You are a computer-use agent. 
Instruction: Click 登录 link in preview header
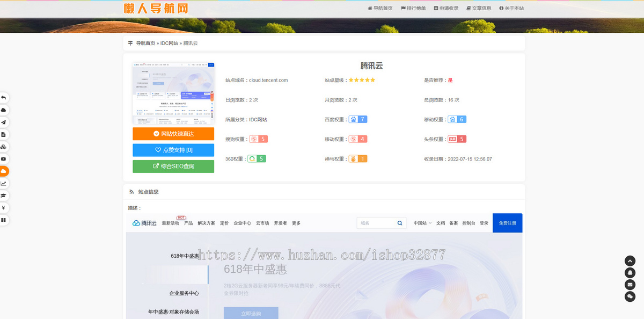(484, 223)
